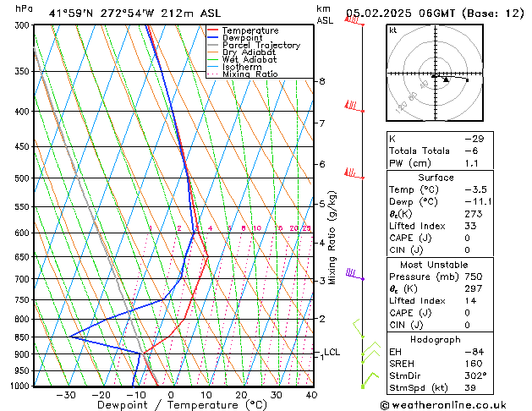
Task: Click the red wind barb at 400 hPa
Action: (354, 107)
